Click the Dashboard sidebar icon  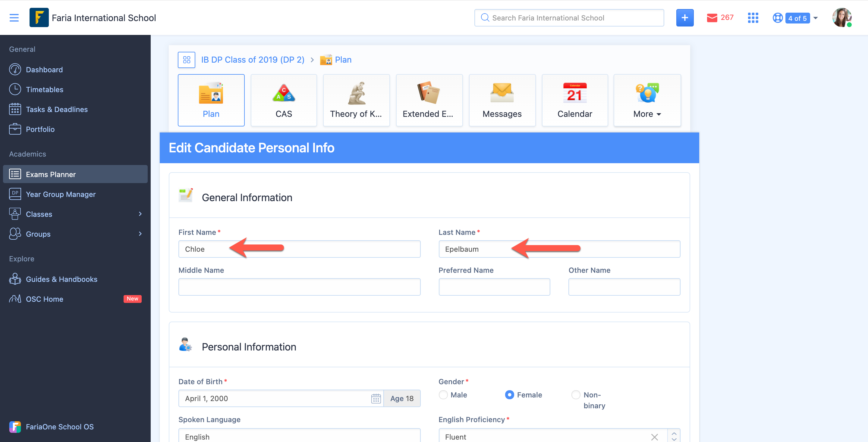coord(15,70)
